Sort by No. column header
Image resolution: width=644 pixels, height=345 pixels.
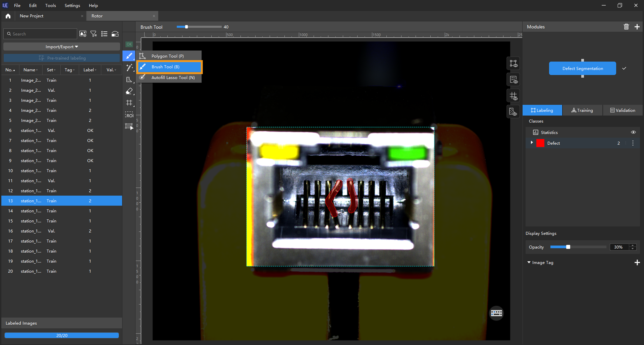(x=10, y=70)
